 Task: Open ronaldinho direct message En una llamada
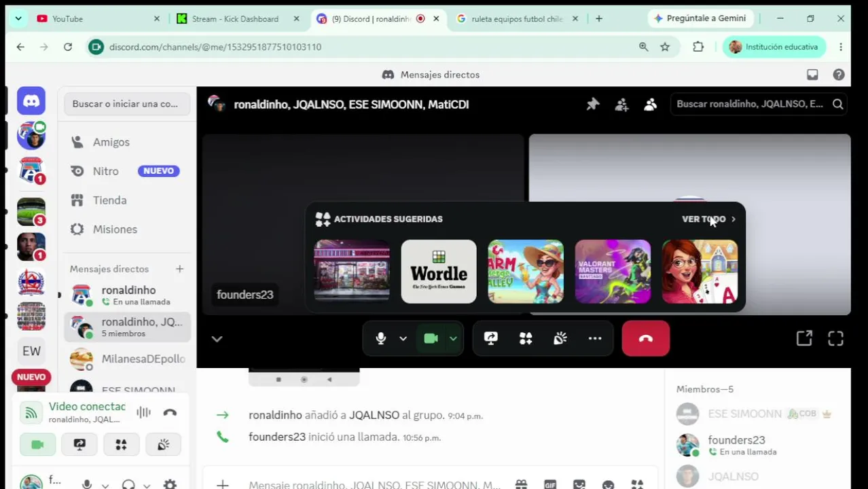(127, 295)
